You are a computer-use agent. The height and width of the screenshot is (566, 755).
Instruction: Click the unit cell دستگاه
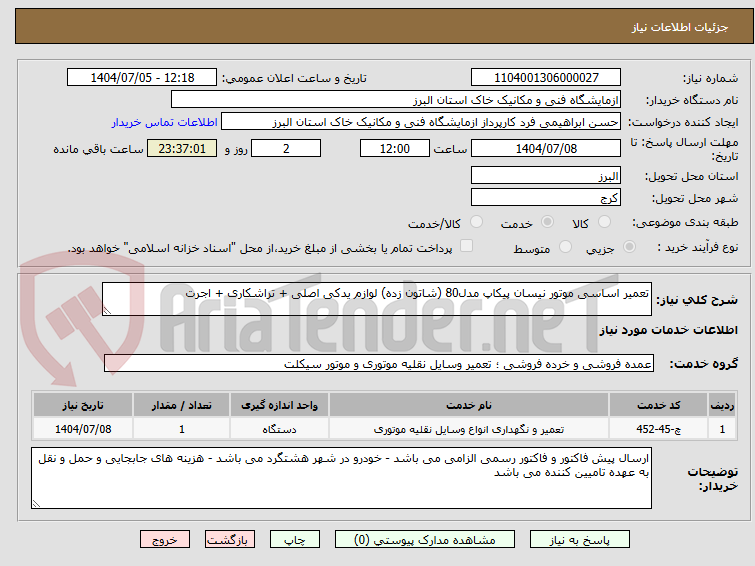coord(279,429)
